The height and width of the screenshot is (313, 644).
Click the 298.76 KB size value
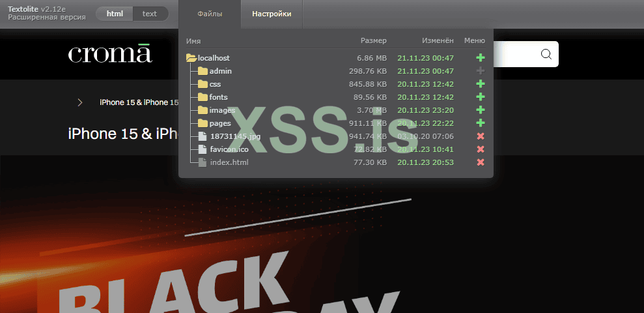click(368, 71)
